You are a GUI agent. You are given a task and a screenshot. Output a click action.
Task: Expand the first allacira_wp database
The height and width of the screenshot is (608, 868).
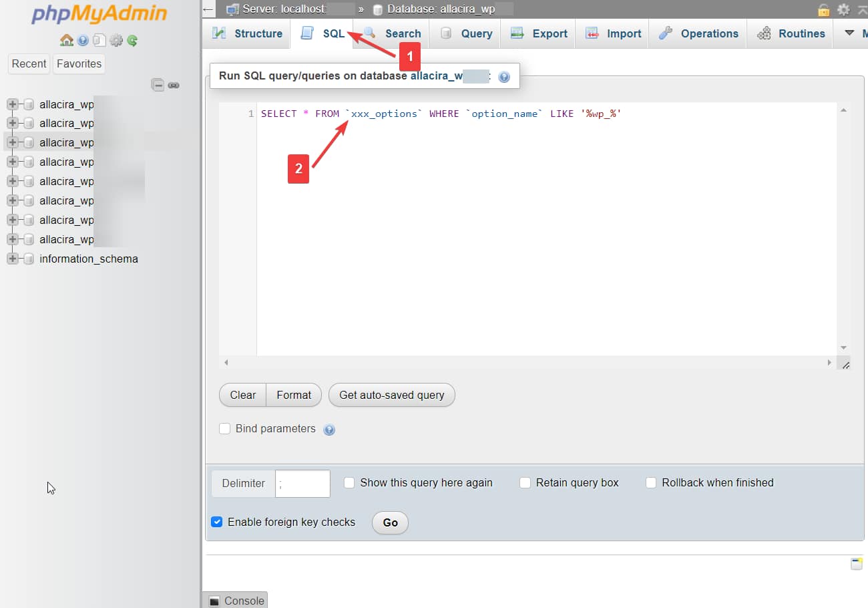(x=11, y=104)
